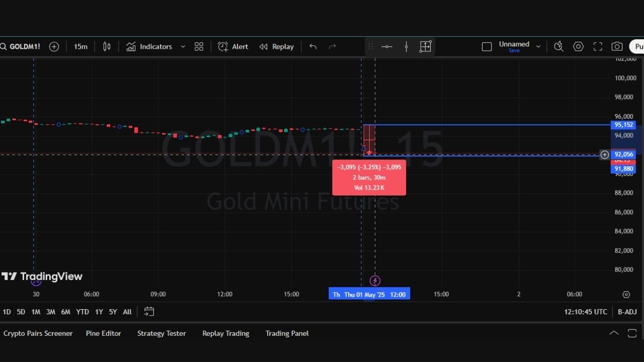644x362 pixels.
Task: Enter fullscreen mode
Action: click(x=598, y=47)
